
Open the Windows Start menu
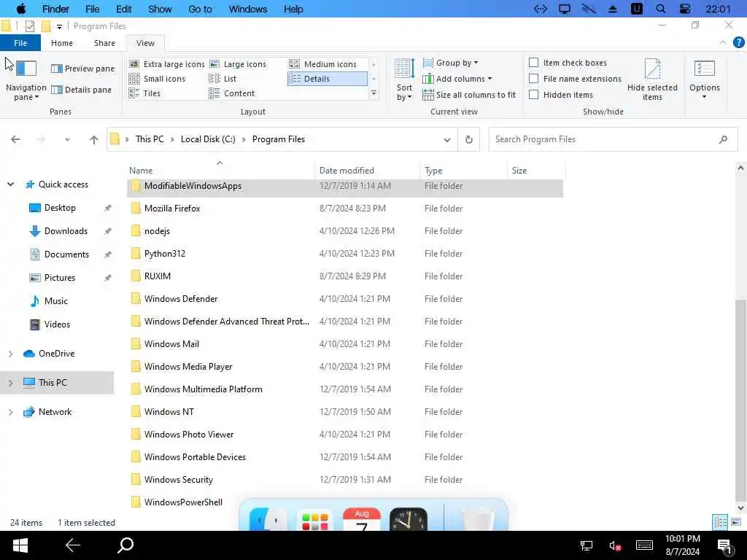tap(20, 545)
